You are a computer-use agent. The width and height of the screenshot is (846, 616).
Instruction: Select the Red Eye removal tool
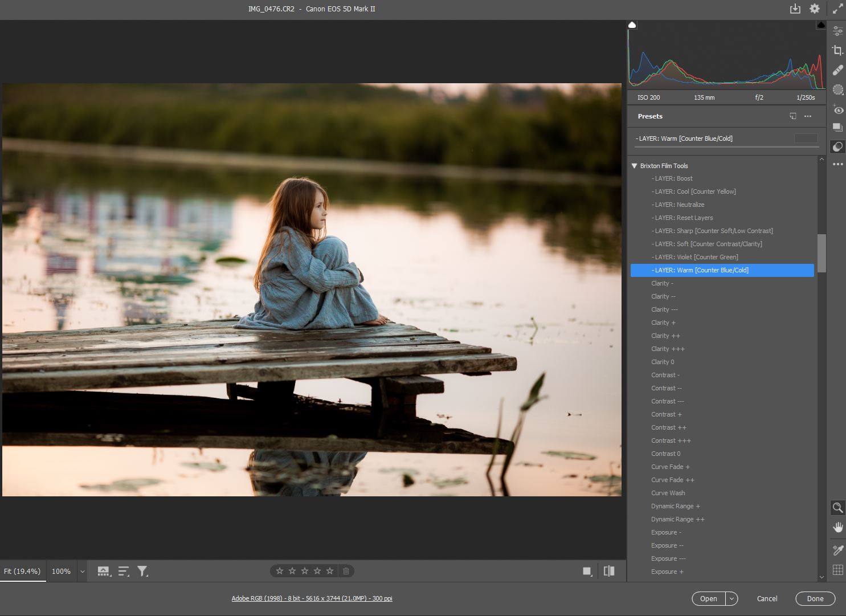[837, 109]
